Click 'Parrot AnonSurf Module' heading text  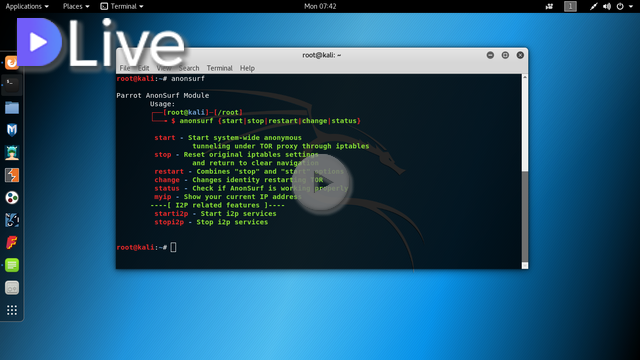click(x=162, y=96)
